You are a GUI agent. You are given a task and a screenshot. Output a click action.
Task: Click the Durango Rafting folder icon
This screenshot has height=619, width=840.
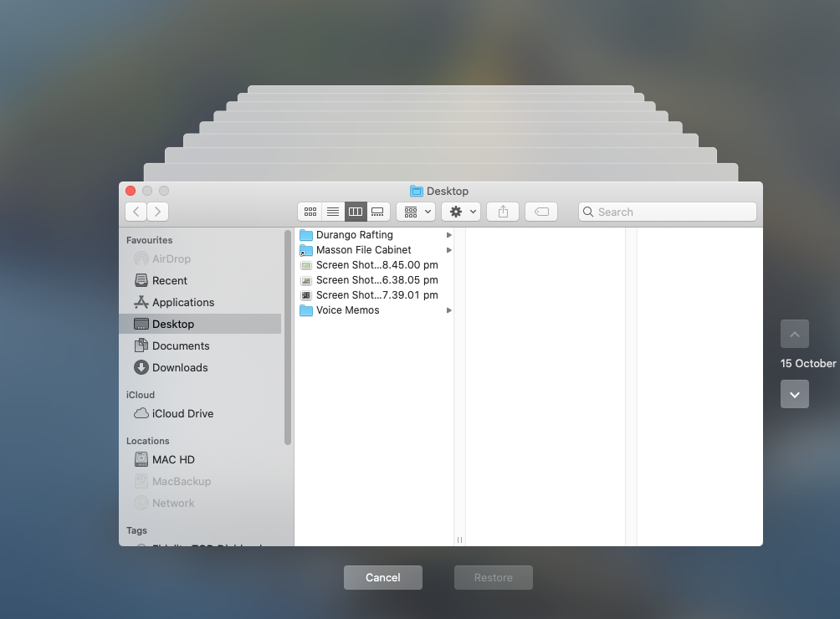[x=306, y=235]
